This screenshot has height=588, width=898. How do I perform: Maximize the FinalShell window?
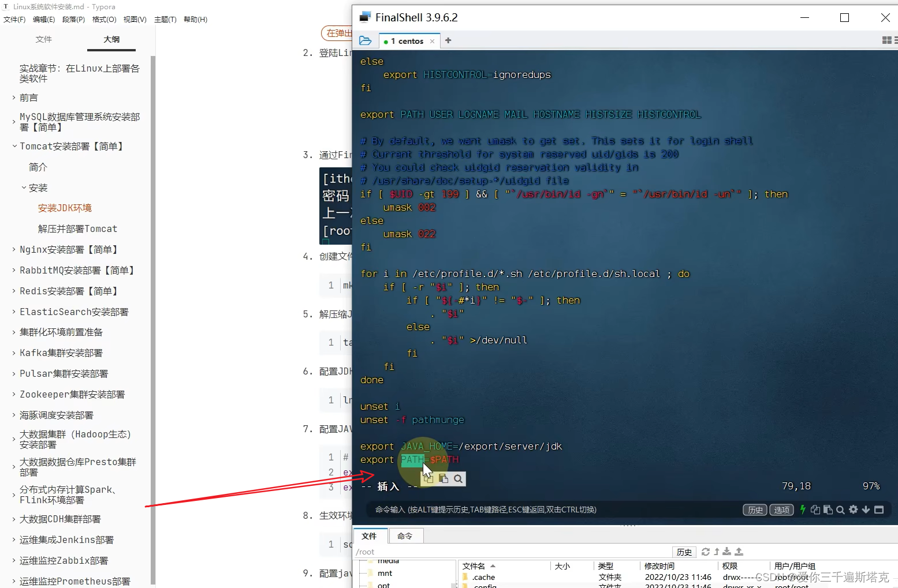point(844,18)
